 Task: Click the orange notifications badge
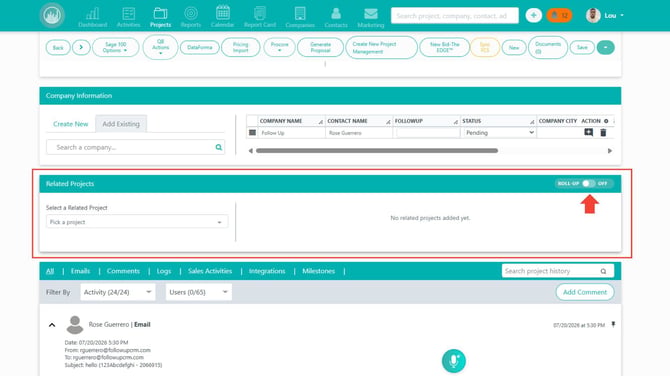tap(559, 15)
